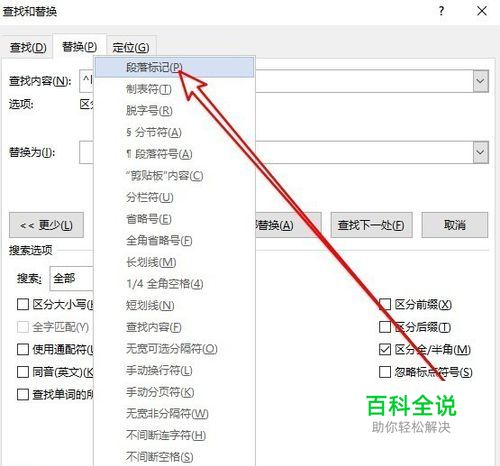Image resolution: width=500 pixels, height=466 pixels.
Task: Expand the 替换为 history dropdown arrow
Action: click(x=480, y=152)
